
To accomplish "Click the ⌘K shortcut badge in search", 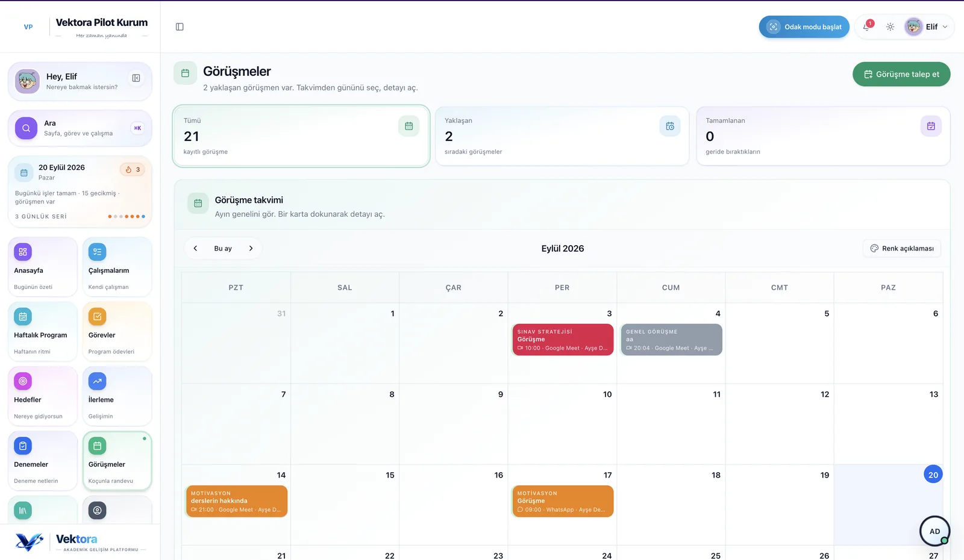I will click(x=137, y=128).
